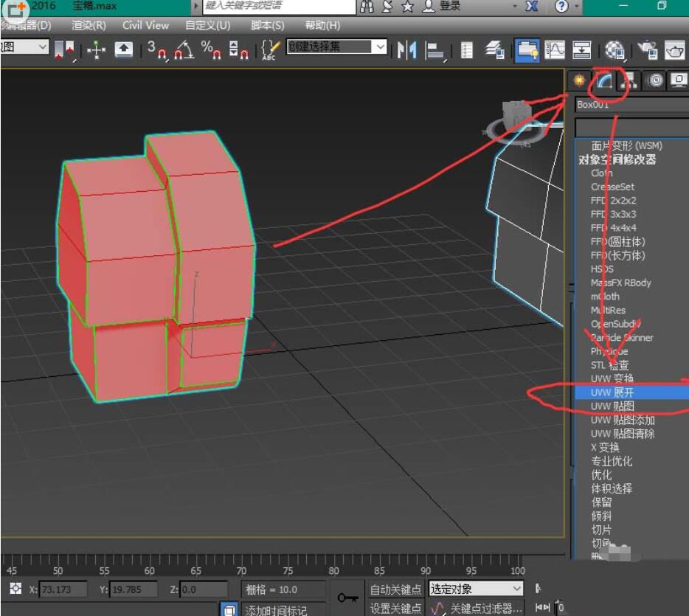Expand the 创建选择集 selection set dropdown
The height and width of the screenshot is (616, 689).
click(x=380, y=47)
